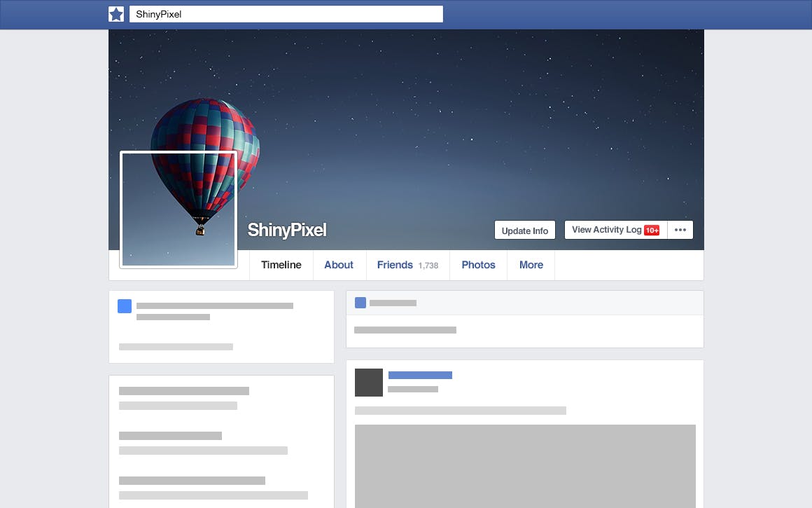This screenshot has height=508, width=812.
Task: Open the About tab
Action: pyautogui.click(x=339, y=265)
